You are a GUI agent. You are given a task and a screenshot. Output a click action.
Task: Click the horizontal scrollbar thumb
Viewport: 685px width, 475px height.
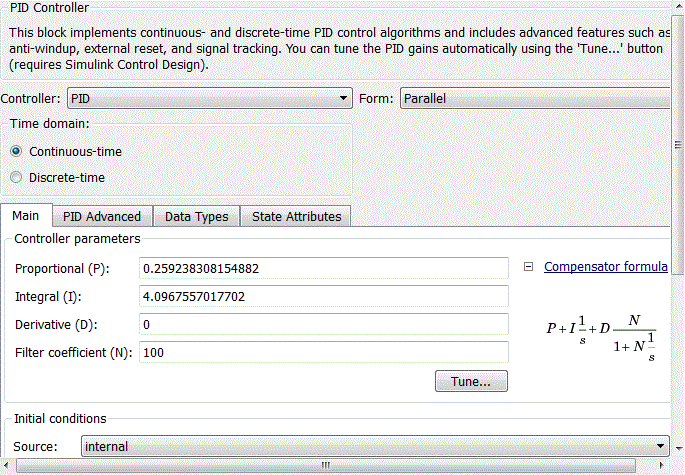pyautogui.click(x=325, y=465)
